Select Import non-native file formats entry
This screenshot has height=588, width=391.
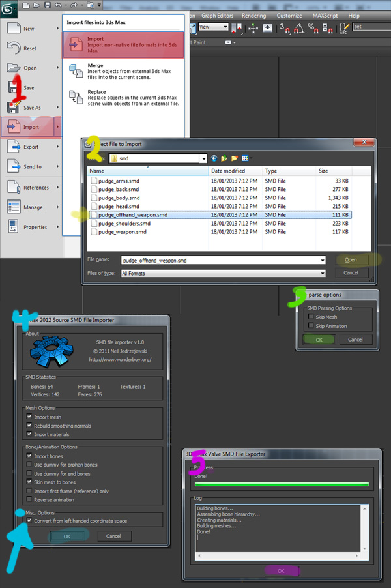pos(124,44)
